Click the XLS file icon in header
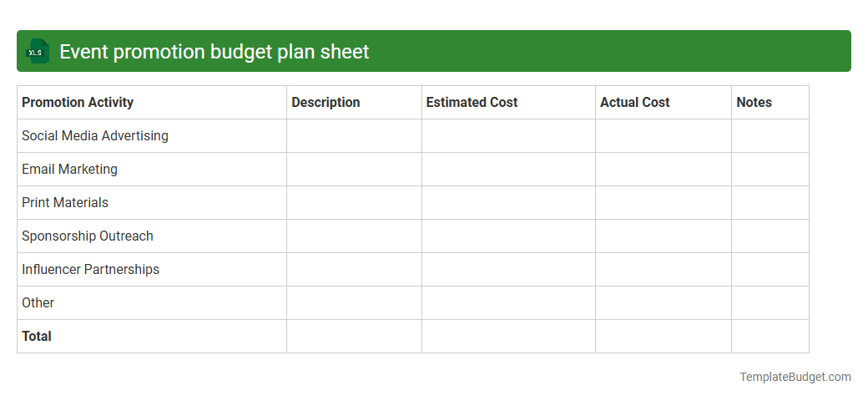This screenshot has height=401, width=868. (x=37, y=52)
